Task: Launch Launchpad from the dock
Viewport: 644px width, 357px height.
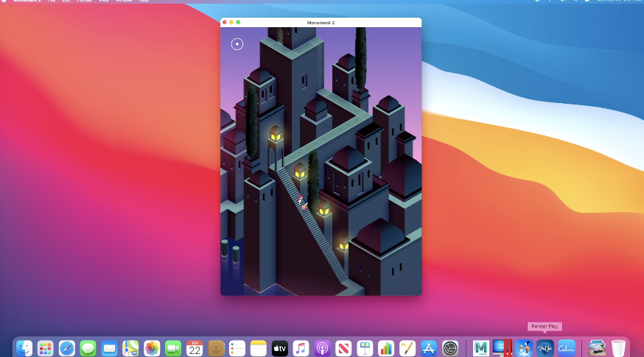Action: pos(45,348)
